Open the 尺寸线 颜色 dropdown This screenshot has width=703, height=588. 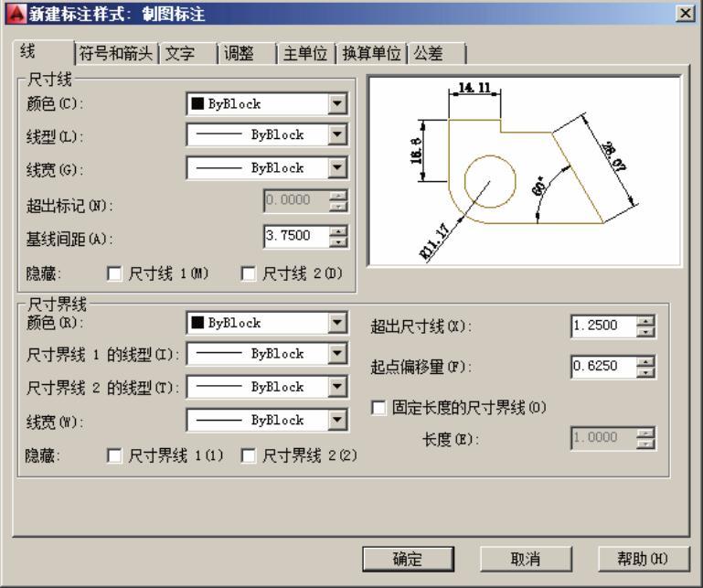coord(339,104)
